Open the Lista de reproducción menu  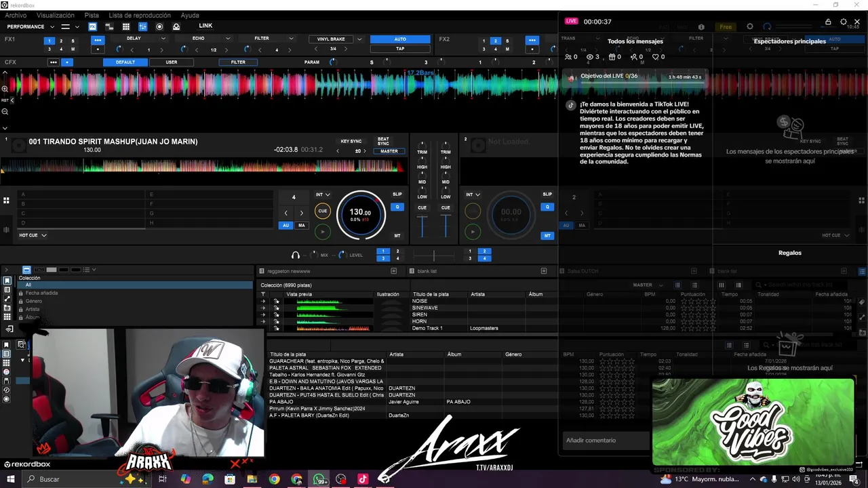pos(140,15)
